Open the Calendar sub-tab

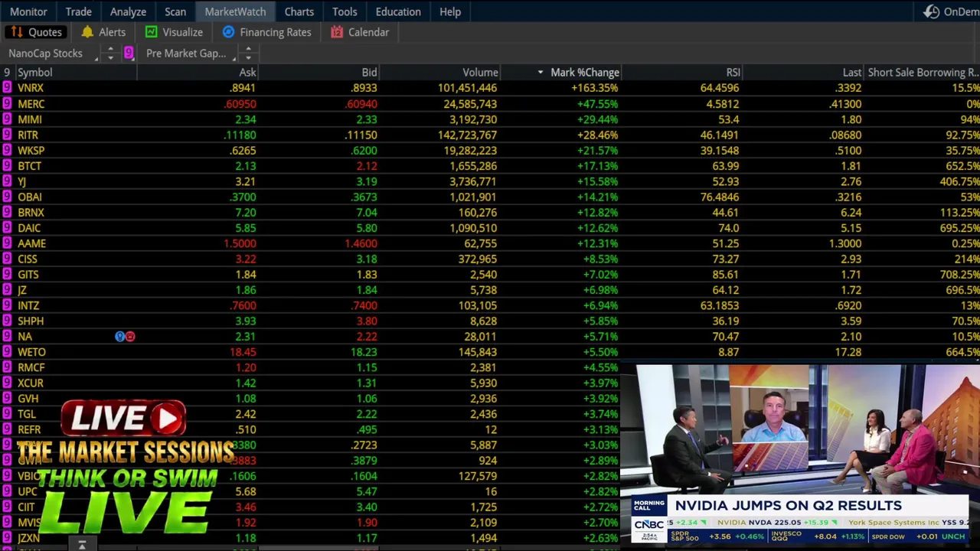[360, 32]
